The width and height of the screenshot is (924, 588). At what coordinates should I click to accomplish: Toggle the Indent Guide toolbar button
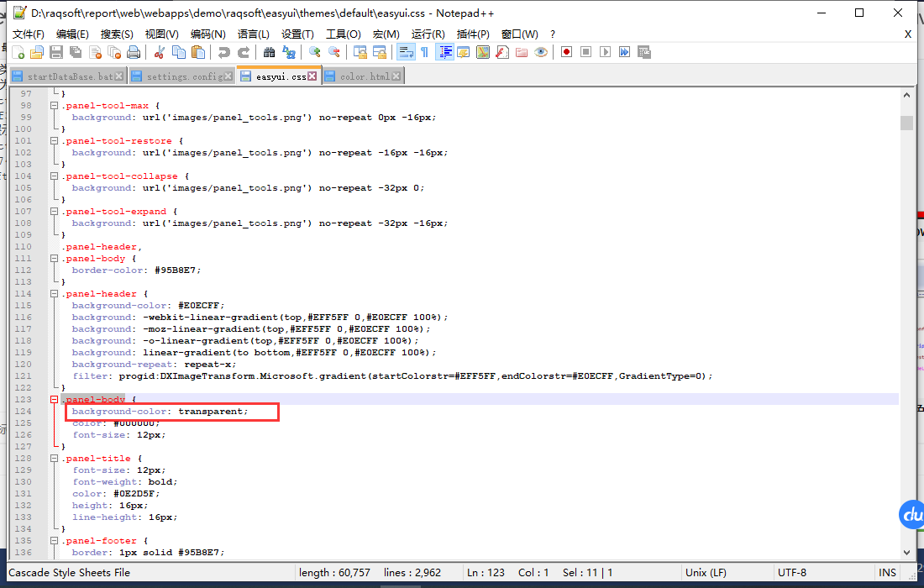click(444, 52)
